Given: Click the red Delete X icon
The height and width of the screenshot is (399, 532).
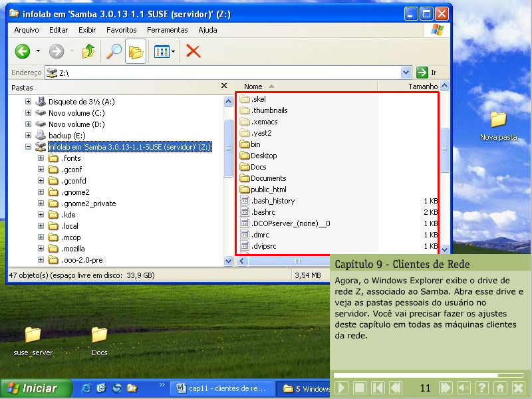Looking at the screenshot, I should (193, 51).
